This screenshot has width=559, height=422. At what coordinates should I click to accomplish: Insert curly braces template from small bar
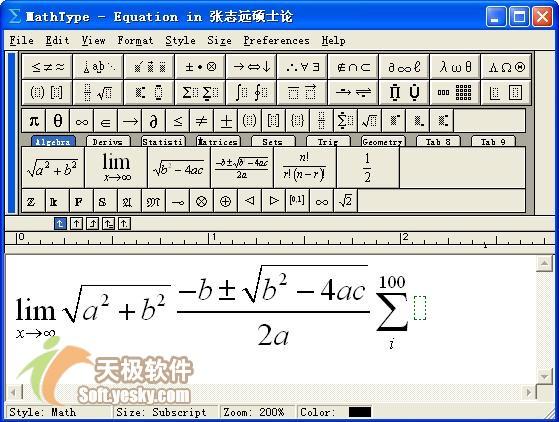click(298, 121)
